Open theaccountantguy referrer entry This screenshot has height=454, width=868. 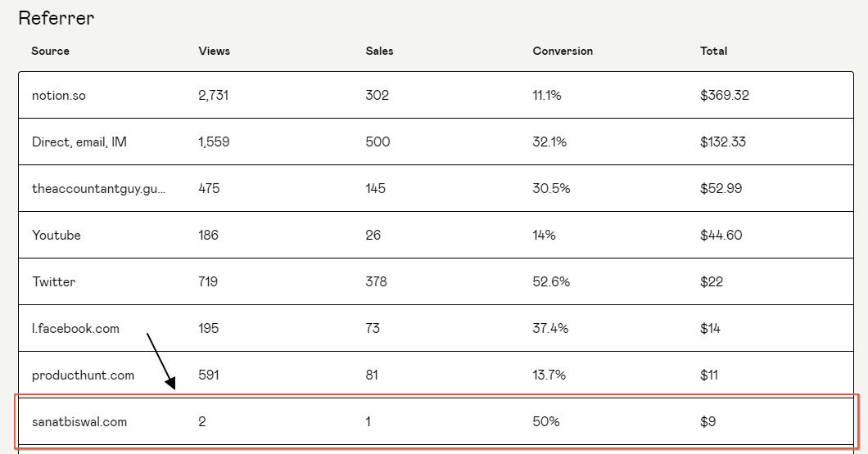point(98,188)
